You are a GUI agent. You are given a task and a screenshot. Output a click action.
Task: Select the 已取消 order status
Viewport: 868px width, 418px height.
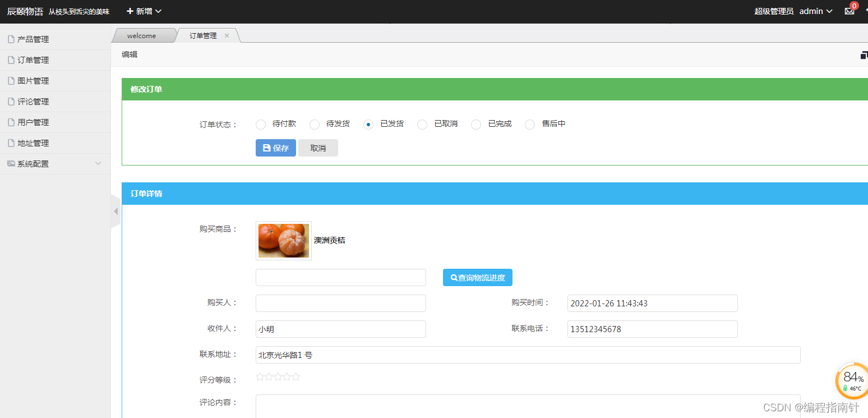(422, 125)
